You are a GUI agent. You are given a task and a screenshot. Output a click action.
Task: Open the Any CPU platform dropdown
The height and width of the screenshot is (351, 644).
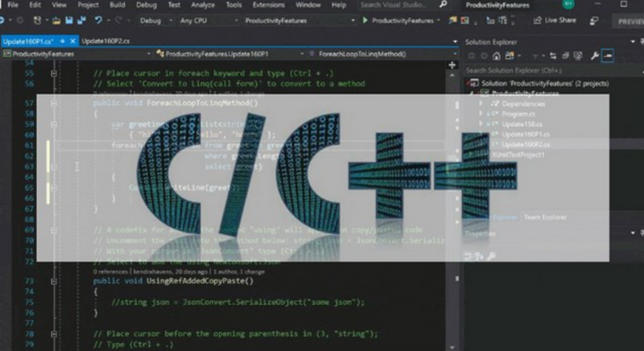(209, 20)
